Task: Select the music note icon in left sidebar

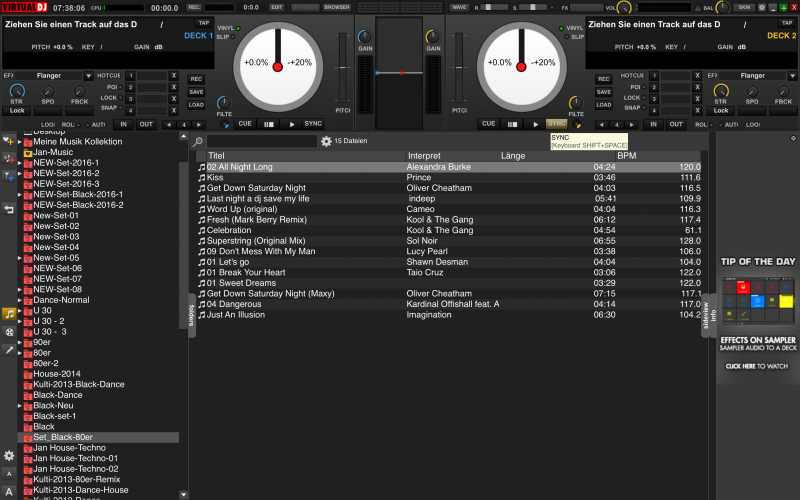Action: (9, 314)
